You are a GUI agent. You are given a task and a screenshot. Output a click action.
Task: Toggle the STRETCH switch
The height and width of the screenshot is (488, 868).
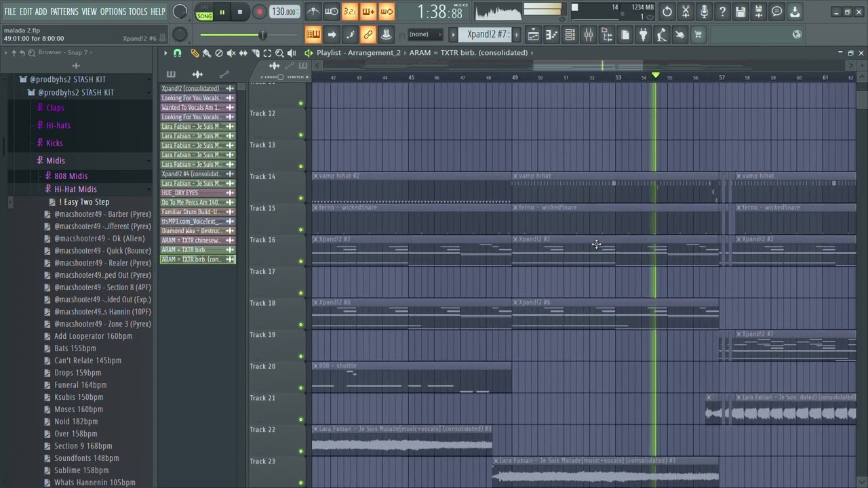(307, 77)
